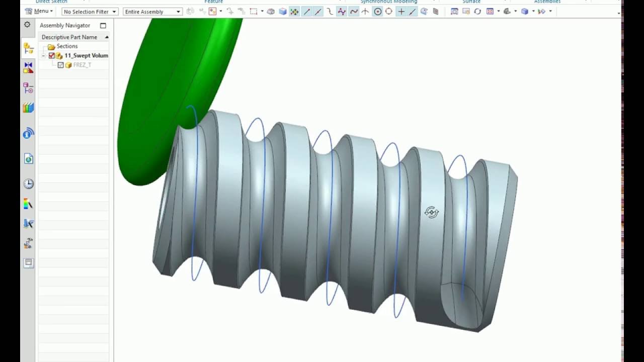The image size is (644, 362).
Task: Open resource bar settings gear
Action: pyautogui.click(x=27, y=25)
